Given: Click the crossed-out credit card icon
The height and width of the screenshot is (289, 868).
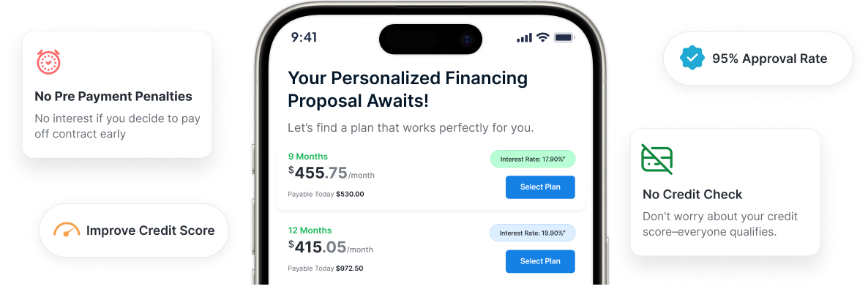Looking at the screenshot, I should (657, 159).
